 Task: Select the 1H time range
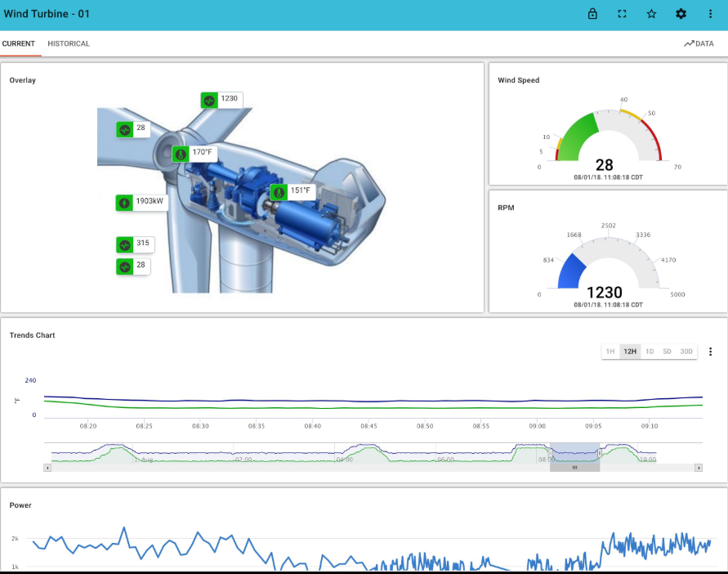point(610,352)
